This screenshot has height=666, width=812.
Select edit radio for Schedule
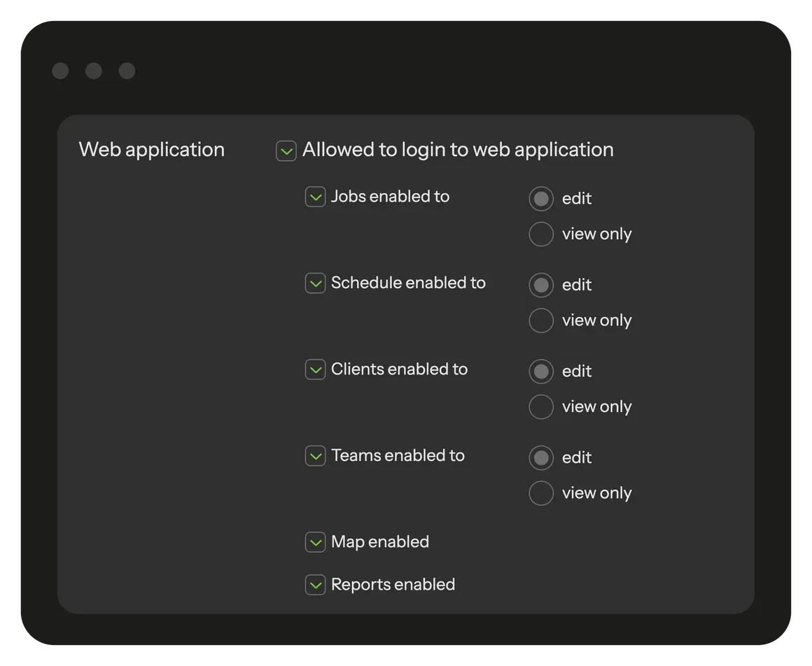click(541, 285)
